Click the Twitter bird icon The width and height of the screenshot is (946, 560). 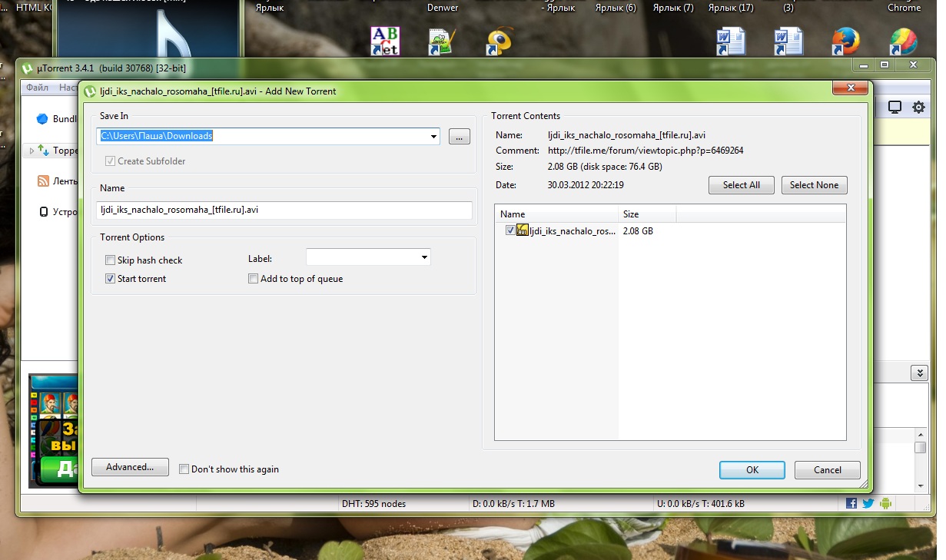[868, 503]
